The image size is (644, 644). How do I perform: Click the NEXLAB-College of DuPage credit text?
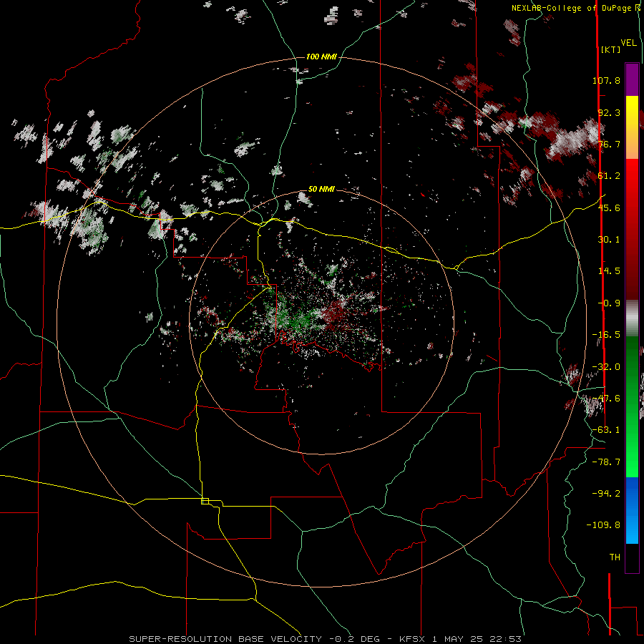click(576, 8)
